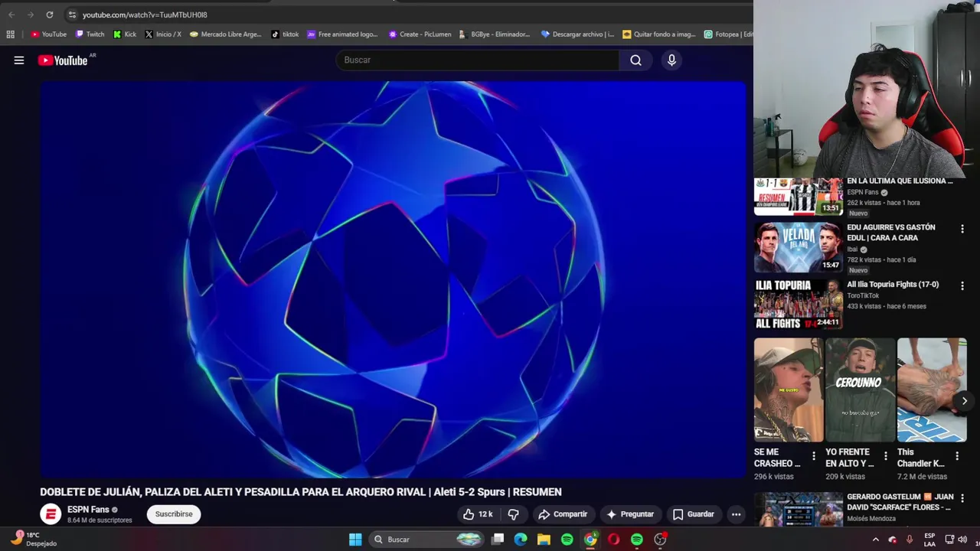Open the browser apps grid icon
The image size is (980, 551).
pyautogui.click(x=11, y=34)
